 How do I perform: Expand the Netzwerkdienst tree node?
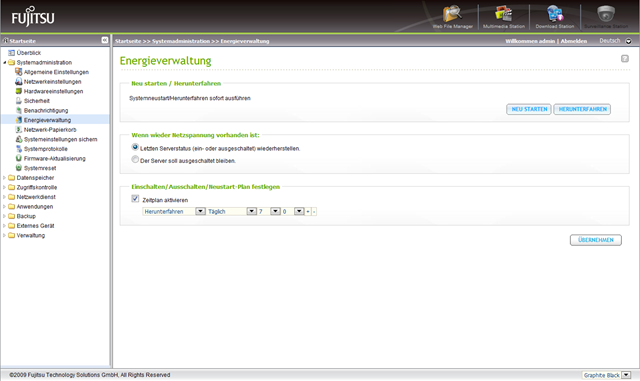4,197
